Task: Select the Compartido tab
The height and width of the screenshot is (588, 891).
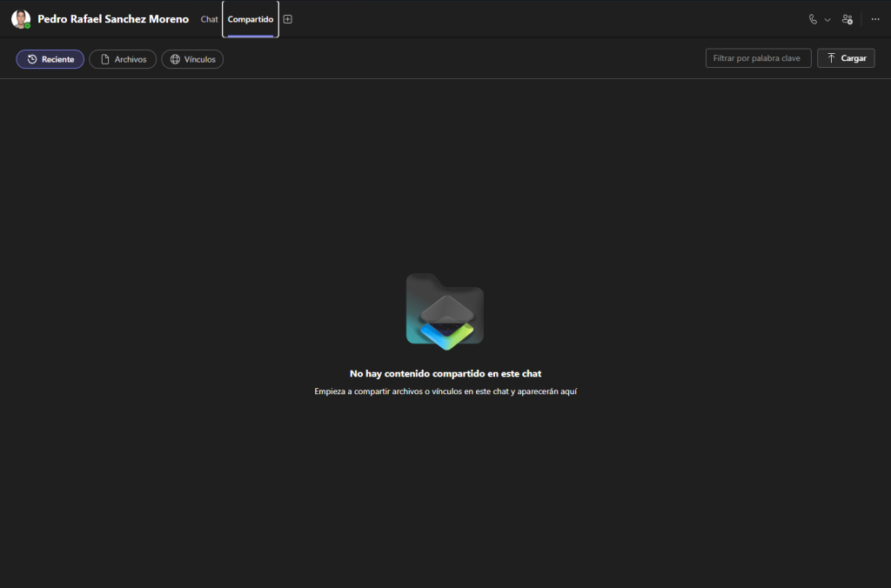Action: (251, 19)
